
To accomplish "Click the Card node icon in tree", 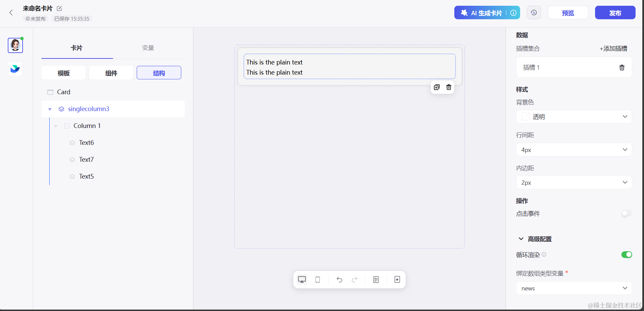I will 50,92.
